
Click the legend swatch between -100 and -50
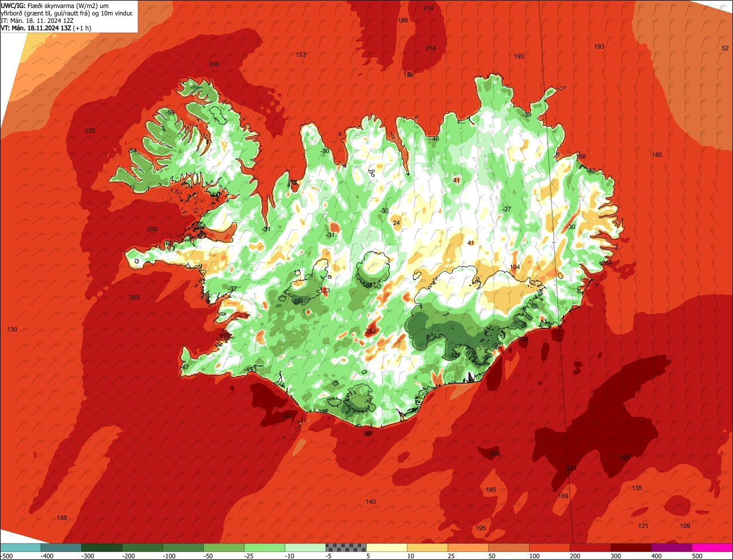[183, 547]
